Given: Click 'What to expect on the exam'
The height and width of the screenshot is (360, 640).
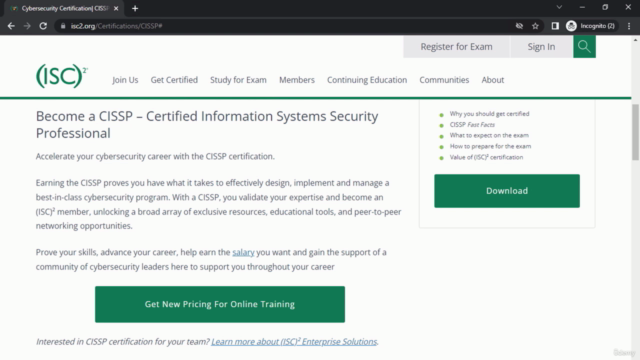Looking at the screenshot, I should point(489,135).
